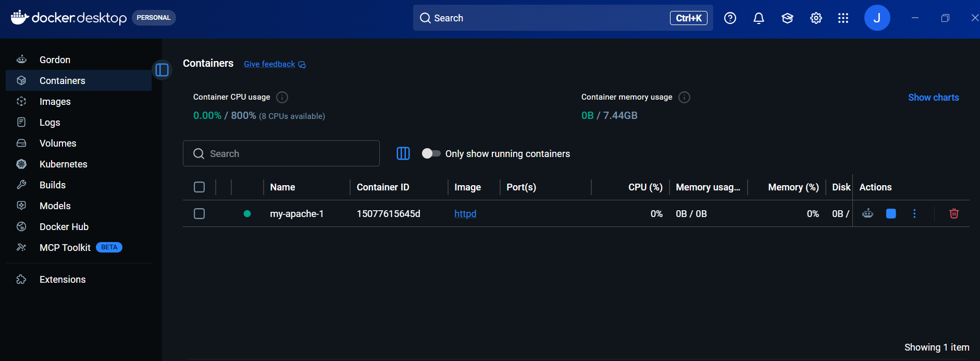Ask Gordon about my-apache-1 container
Screen dimensions: 980x361
coord(867,213)
